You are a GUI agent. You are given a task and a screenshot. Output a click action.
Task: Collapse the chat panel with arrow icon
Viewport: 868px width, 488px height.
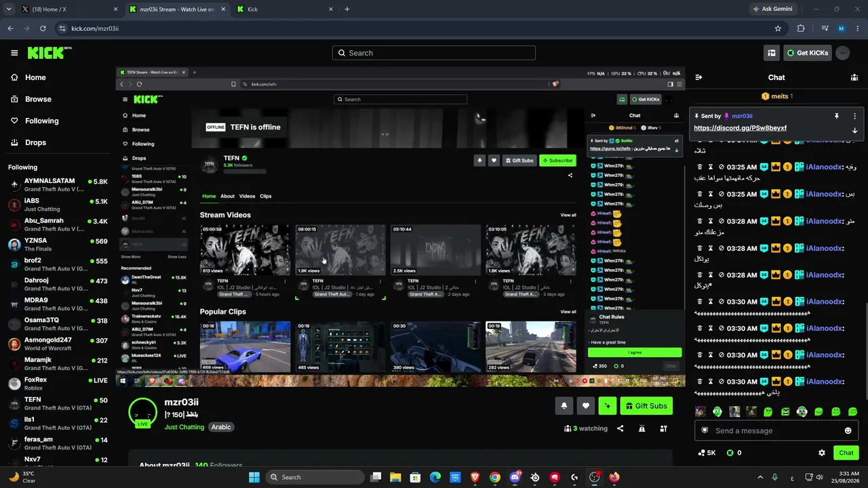(698, 77)
